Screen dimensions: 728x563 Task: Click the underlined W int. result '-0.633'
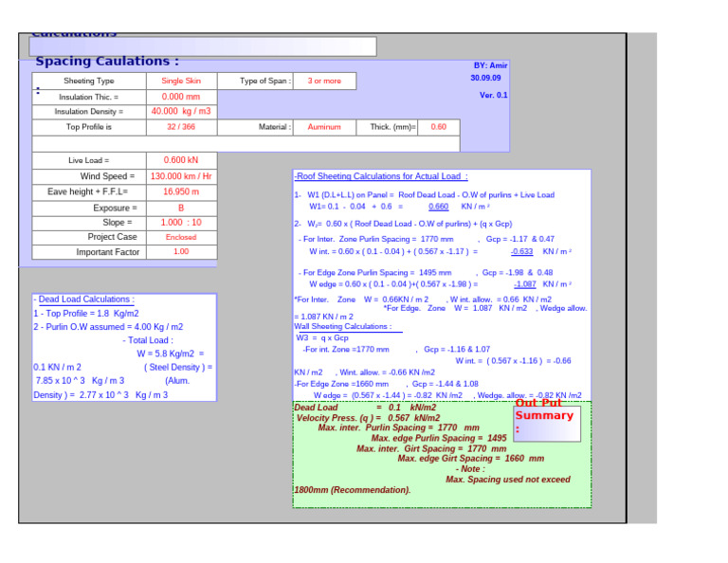(x=522, y=251)
